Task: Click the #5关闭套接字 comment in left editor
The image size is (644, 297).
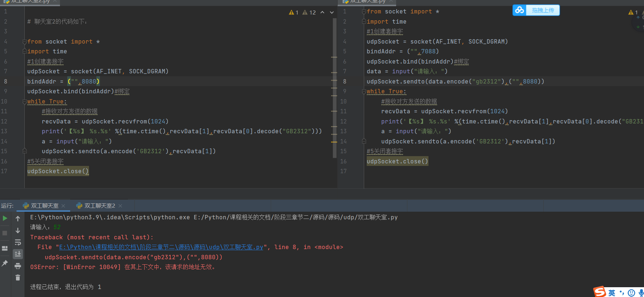Action: pyautogui.click(x=45, y=162)
